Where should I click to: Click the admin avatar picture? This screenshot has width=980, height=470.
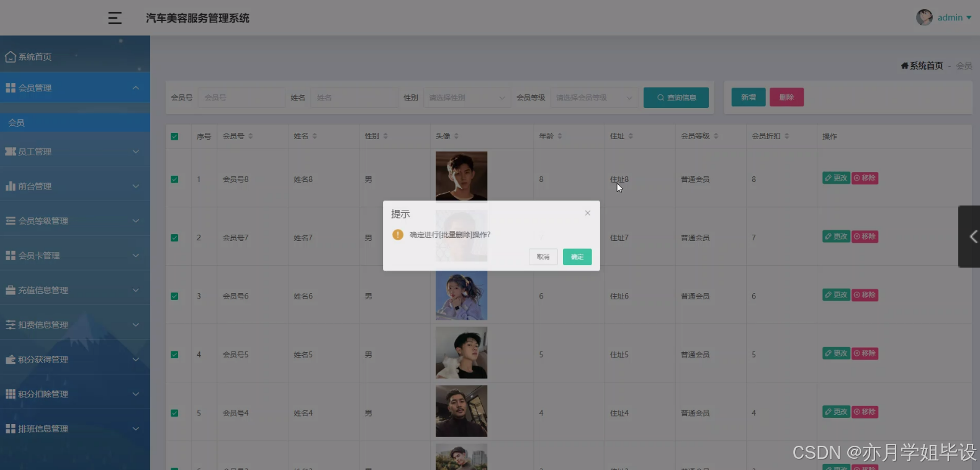(x=924, y=17)
